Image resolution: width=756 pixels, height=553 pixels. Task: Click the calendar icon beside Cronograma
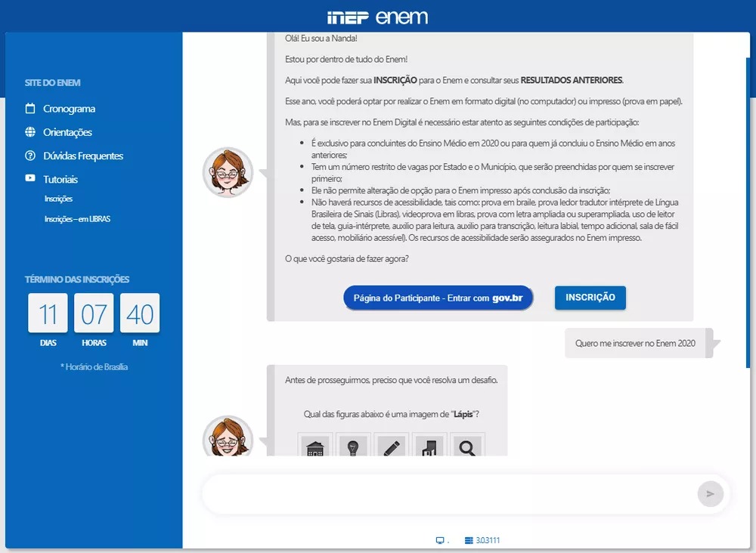point(30,109)
